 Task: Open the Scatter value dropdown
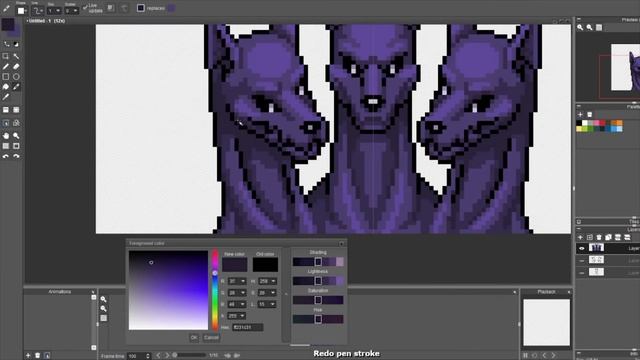(x=71, y=10)
